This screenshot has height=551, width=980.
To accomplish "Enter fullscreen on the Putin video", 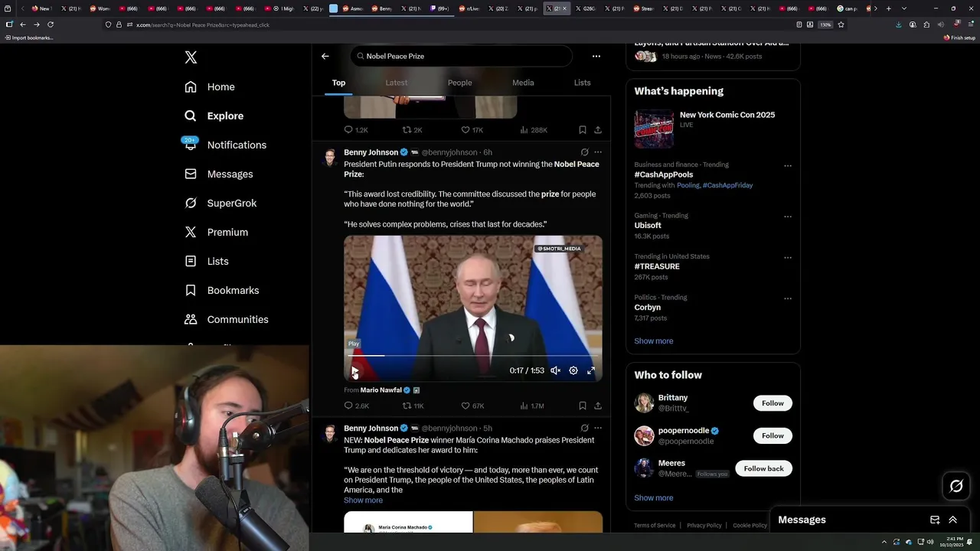I will click(x=591, y=370).
